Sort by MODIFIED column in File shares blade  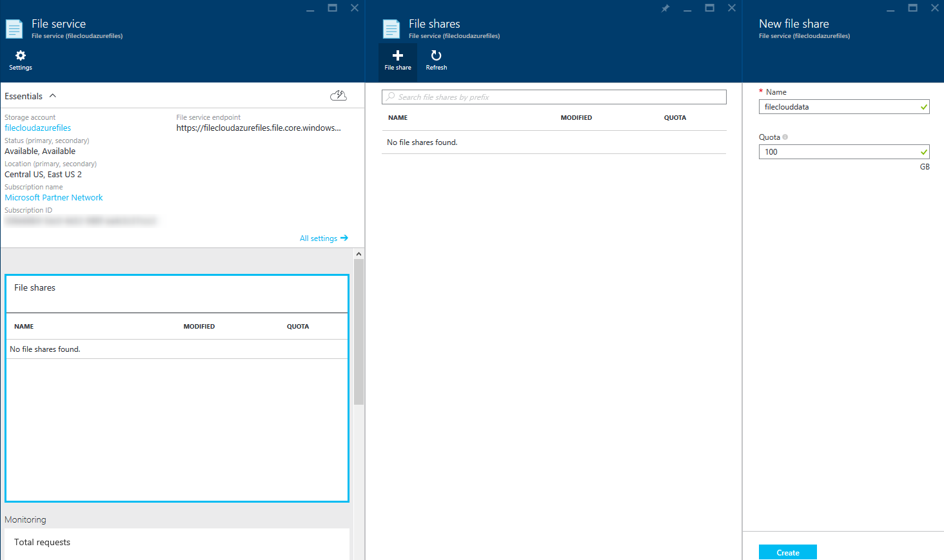(576, 118)
